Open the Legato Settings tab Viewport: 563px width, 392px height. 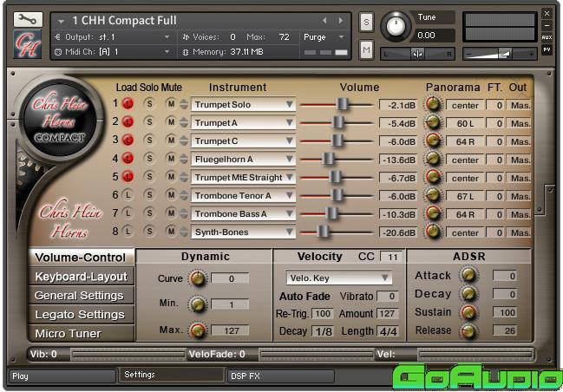(x=82, y=315)
